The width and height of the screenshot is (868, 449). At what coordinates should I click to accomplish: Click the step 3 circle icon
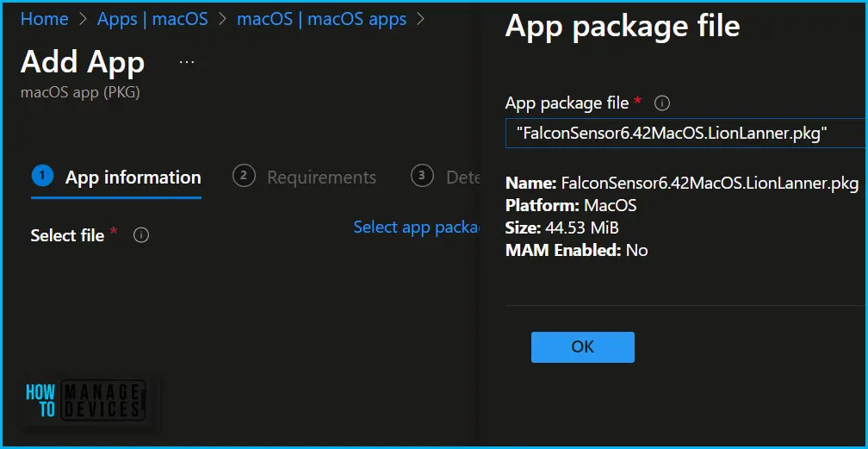point(422,177)
